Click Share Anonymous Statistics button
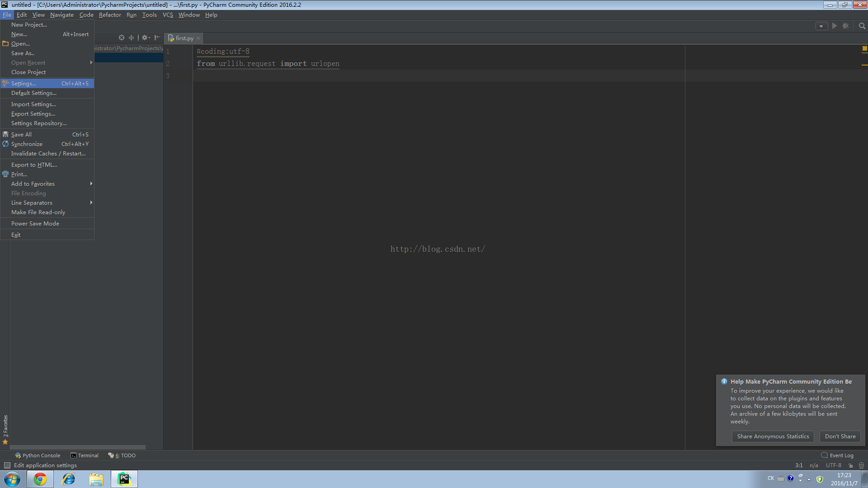868x488 pixels. 773,436
